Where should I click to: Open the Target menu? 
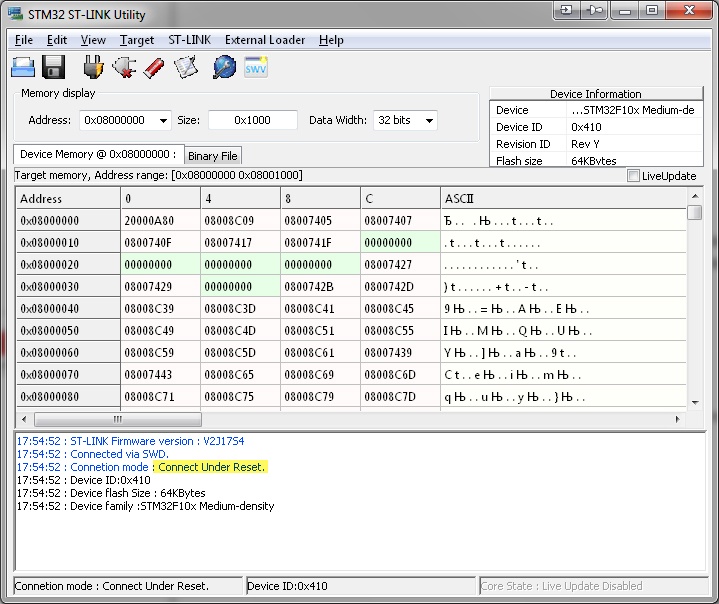click(x=137, y=40)
